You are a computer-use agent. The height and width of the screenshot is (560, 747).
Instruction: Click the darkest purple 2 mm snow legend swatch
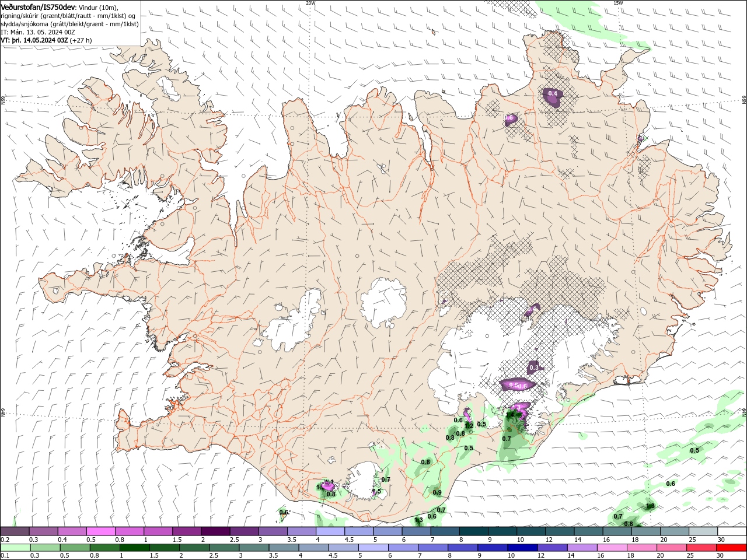215,531
